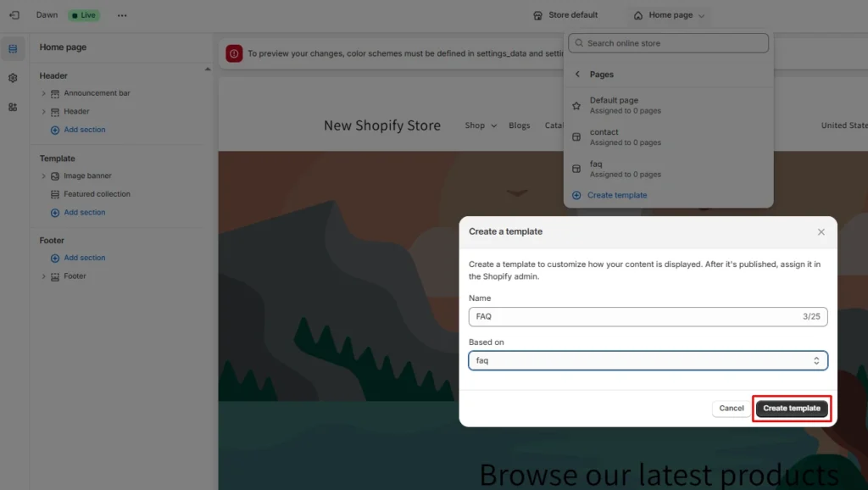The image size is (868, 490).
Task: Go back to Pages with the back chevron
Action: pyautogui.click(x=578, y=74)
